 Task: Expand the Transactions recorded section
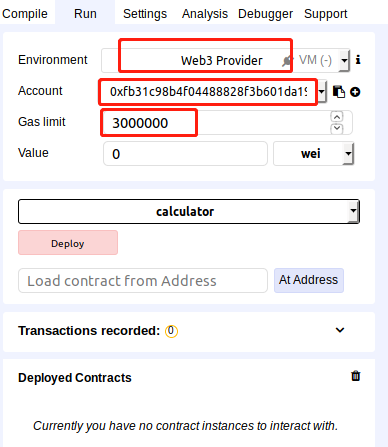tap(340, 330)
